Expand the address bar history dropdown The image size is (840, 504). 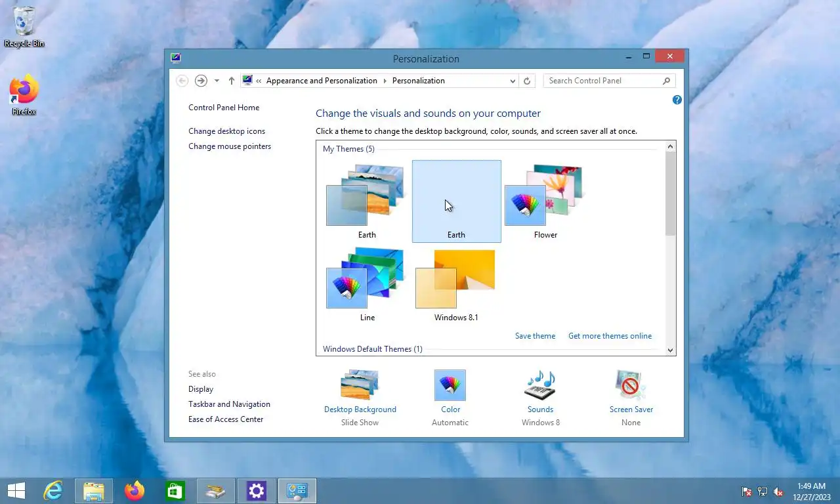pos(513,81)
